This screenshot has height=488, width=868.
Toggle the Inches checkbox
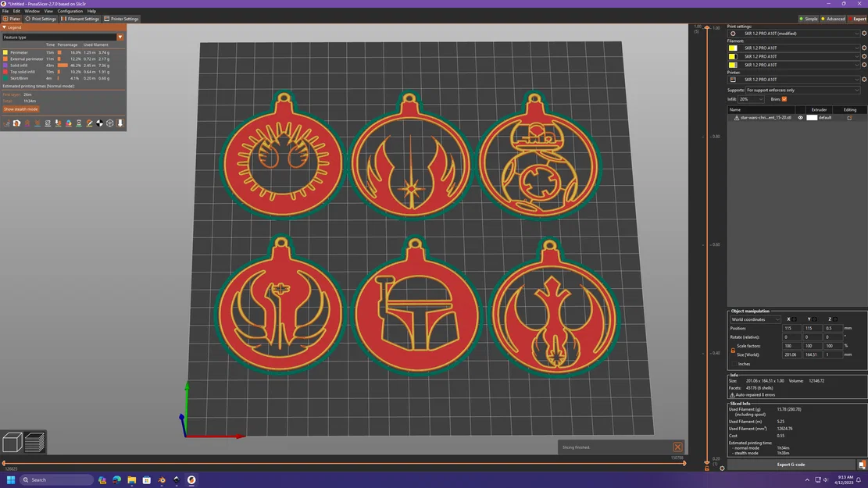[x=734, y=364]
